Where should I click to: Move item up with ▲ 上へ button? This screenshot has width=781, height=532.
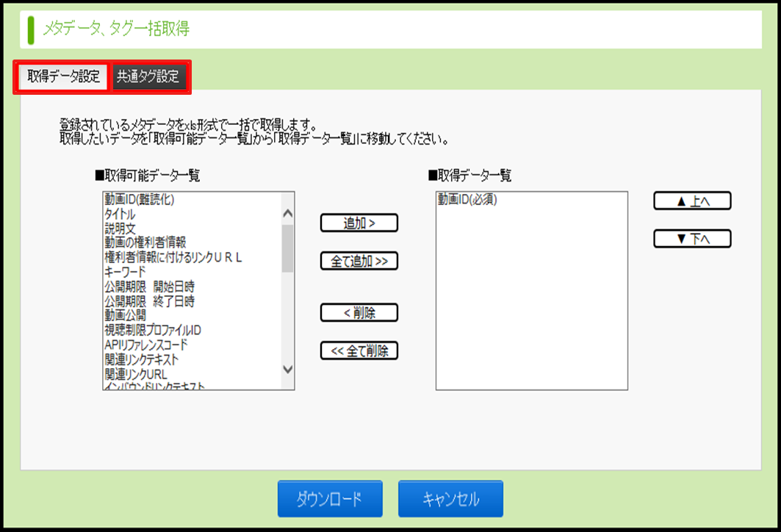tap(692, 201)
